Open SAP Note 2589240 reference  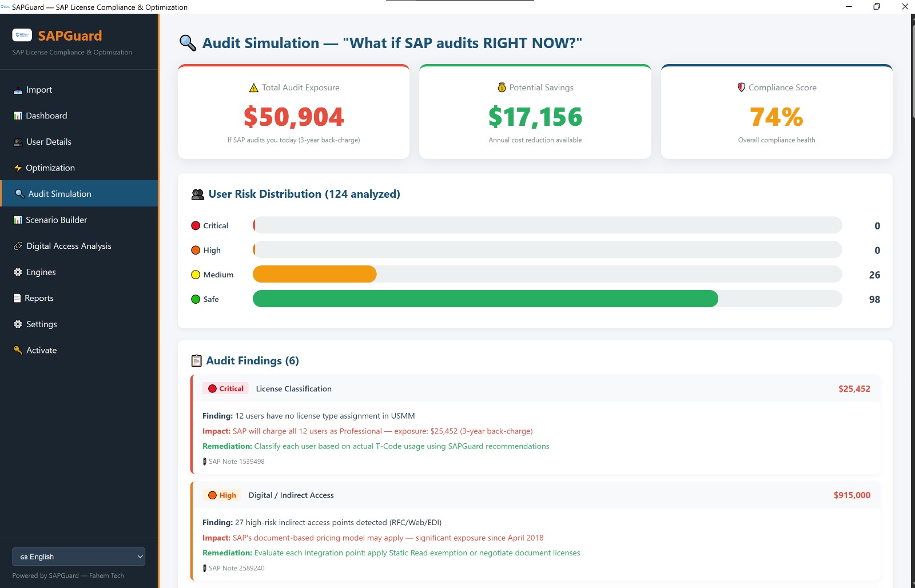click(x=236, y=569)
